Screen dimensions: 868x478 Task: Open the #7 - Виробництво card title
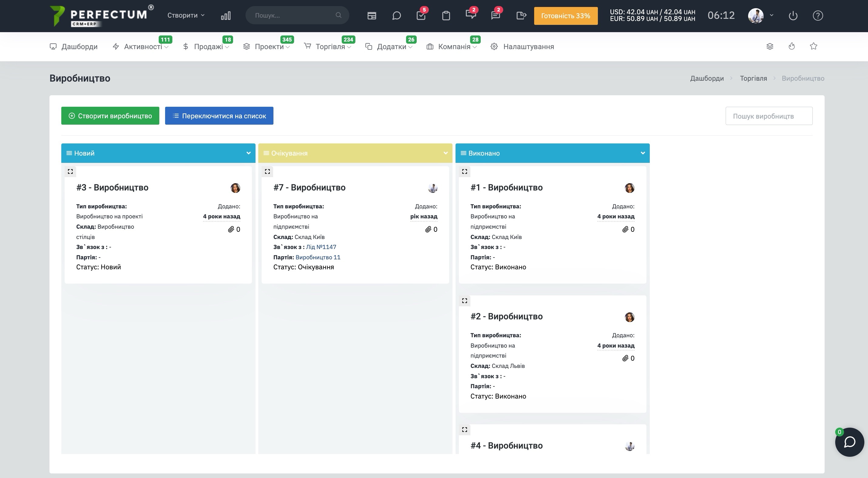[309, 187]
